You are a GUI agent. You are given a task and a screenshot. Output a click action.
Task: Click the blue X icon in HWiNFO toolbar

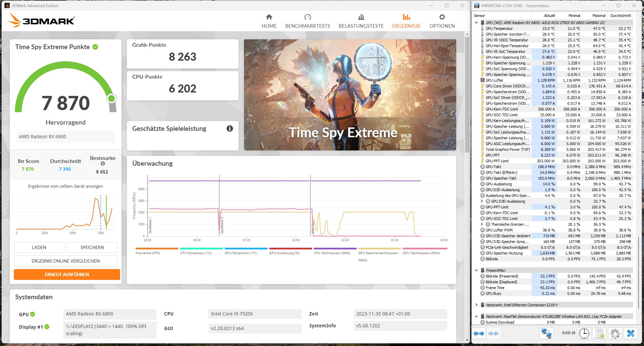point(631,333)
